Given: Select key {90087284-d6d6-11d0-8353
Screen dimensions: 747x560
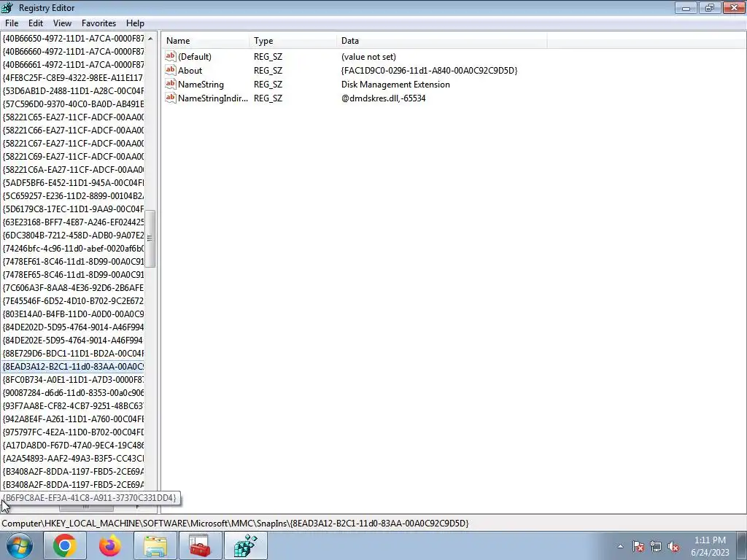Looking at the screenshot, I should pos(73,393).
